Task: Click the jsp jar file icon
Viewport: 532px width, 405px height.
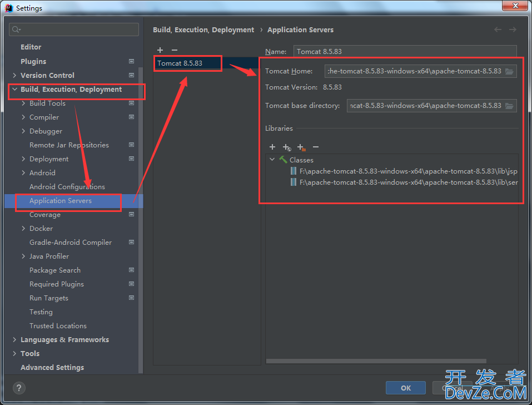Action: [294, 171]
